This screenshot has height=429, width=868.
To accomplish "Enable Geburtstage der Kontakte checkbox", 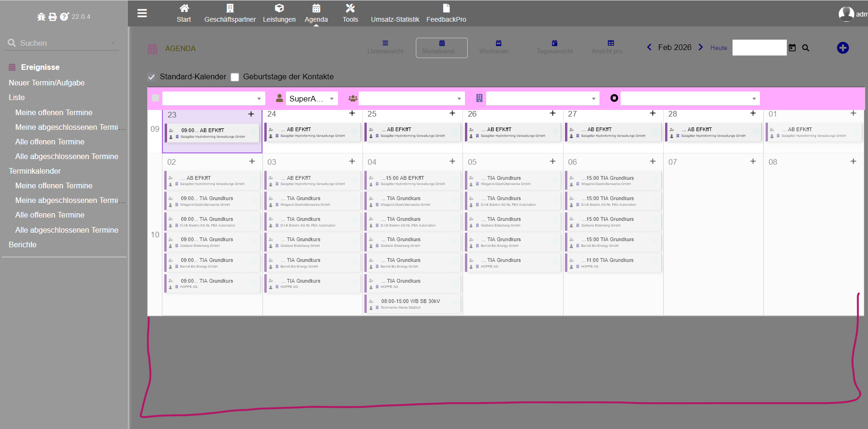I will point(235,77).
